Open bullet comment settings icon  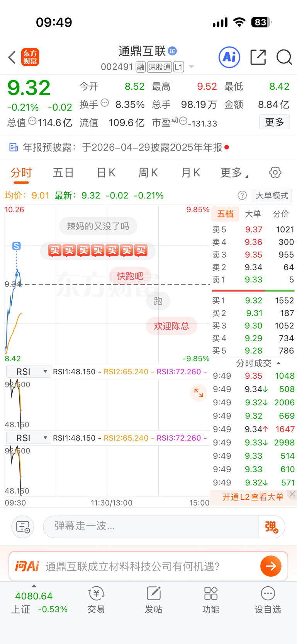(x=23, y=527)
